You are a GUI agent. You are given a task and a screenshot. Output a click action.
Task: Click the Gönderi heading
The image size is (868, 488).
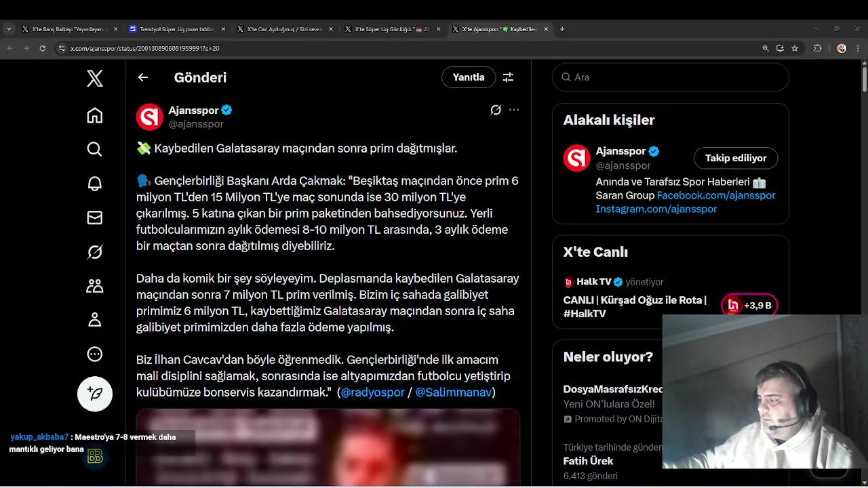tap(200, 77)
